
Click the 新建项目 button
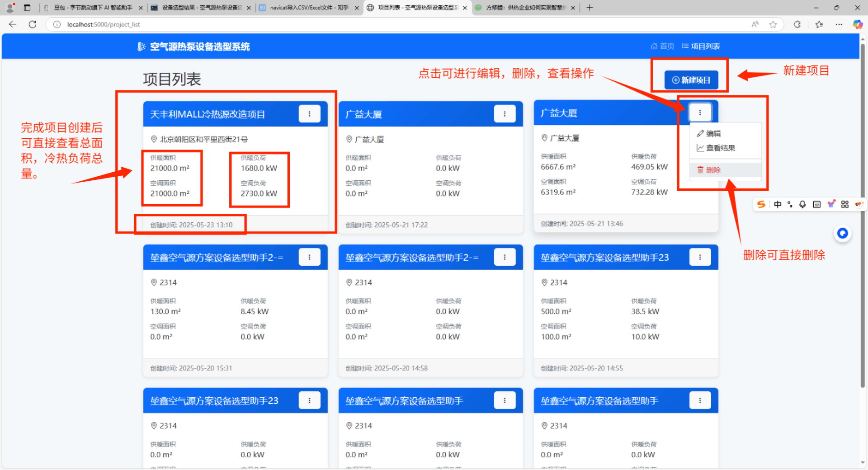pyautogui.click(x=691, y=80)
